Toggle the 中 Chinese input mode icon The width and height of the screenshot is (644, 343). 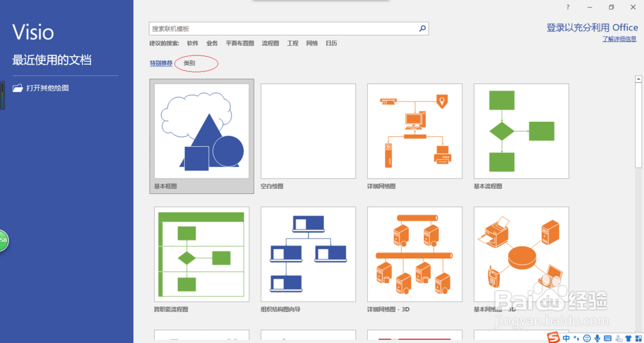point(566,338)
